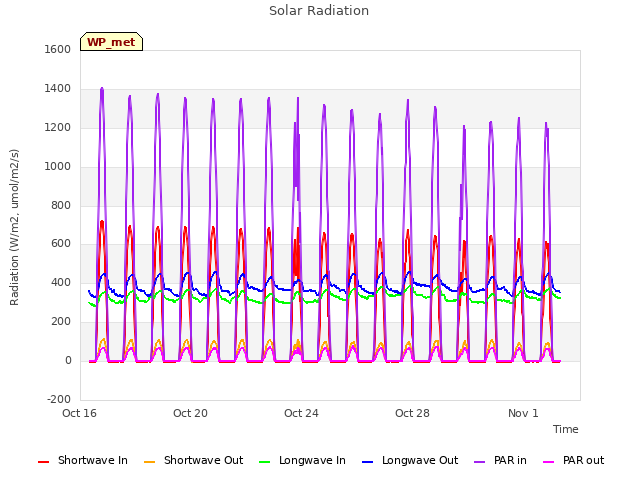Click the 1000 y-axis tick label

[x=58, y=167]
